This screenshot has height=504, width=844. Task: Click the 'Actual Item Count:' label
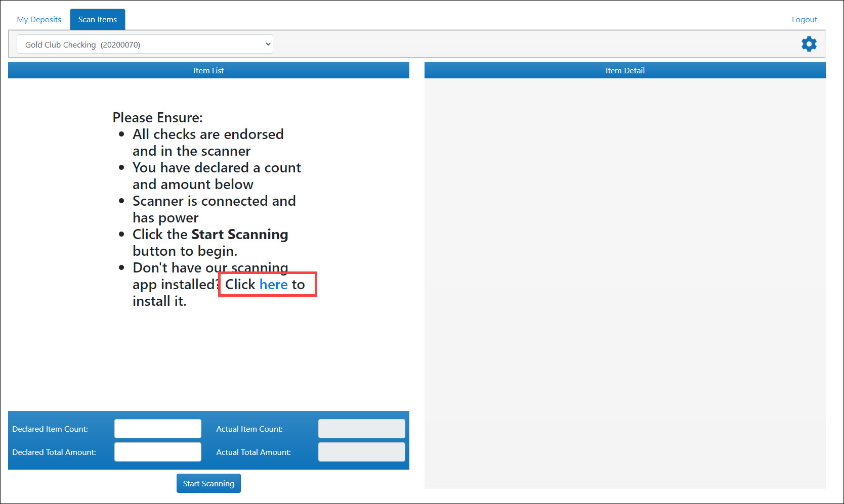point(249,429)
